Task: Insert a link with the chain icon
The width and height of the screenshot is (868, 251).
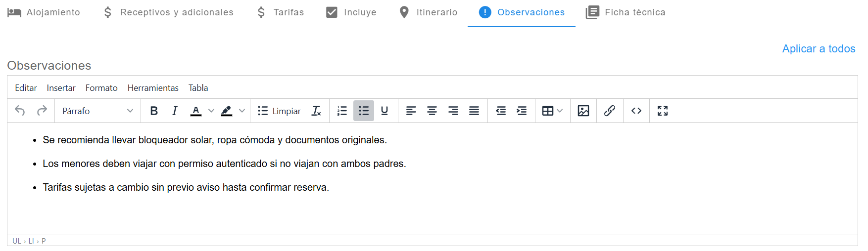Action: pyautogui.click(x=610, y=111)
